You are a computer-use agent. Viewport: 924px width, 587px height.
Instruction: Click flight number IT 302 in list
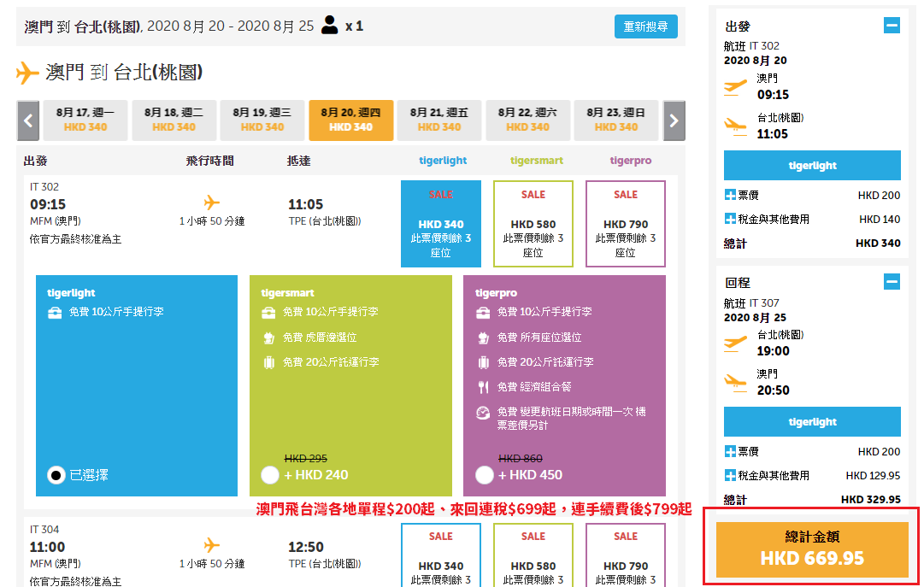point(44,187)
